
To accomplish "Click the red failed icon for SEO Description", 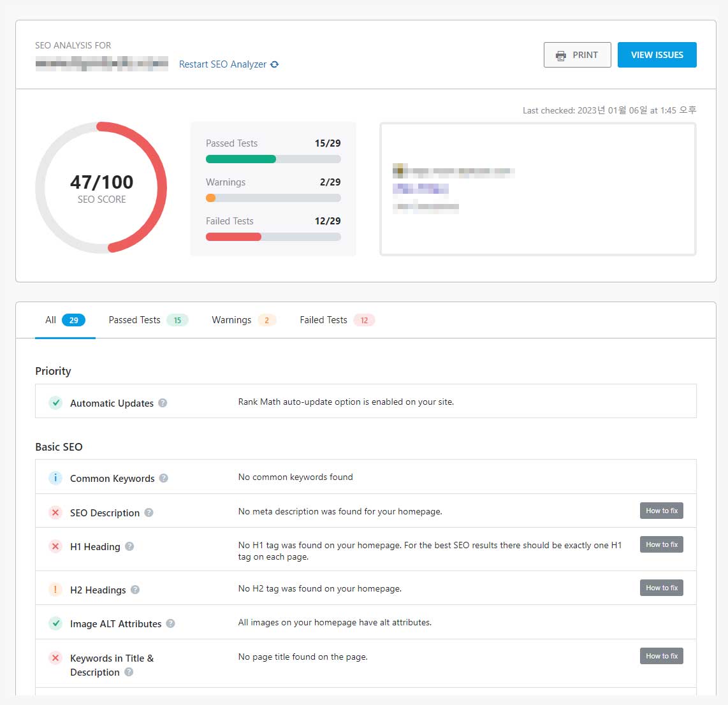I will [x=55, y=512].
